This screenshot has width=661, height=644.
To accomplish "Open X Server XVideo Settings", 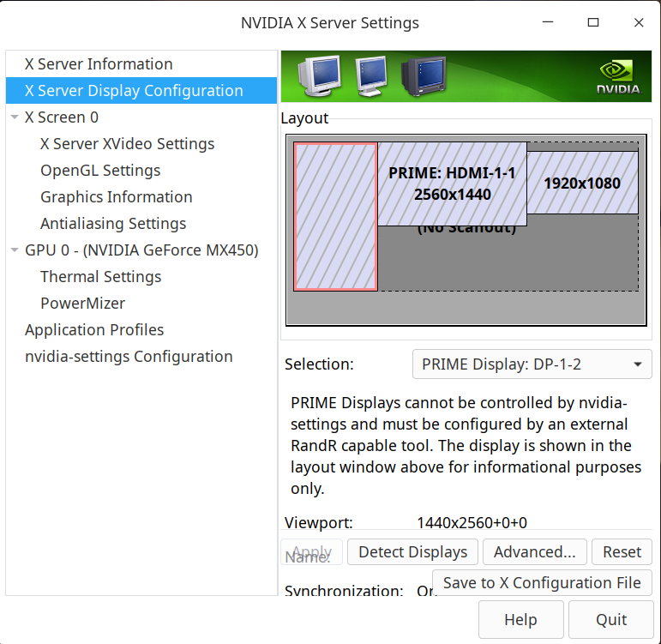I will click(127, 144).
